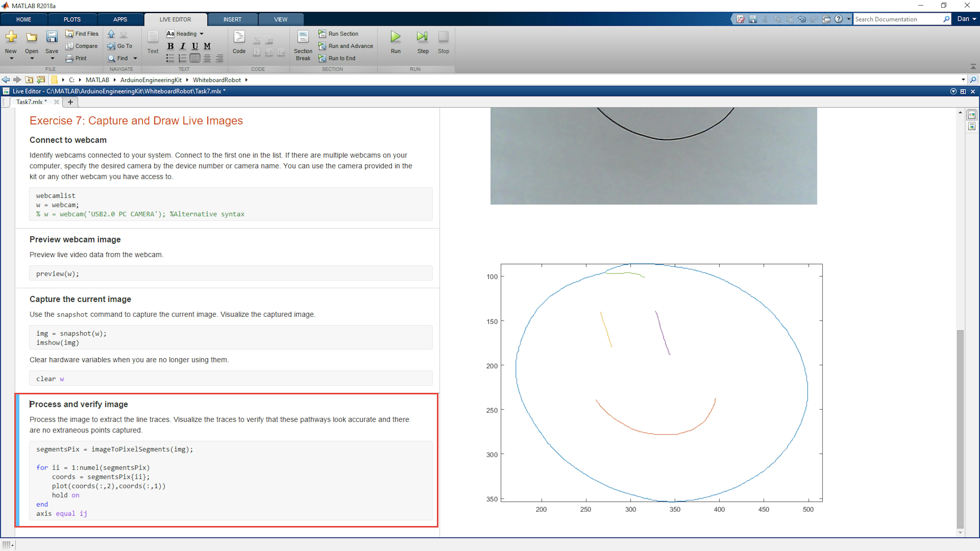Toggle right text alignment

coord(220,58)
